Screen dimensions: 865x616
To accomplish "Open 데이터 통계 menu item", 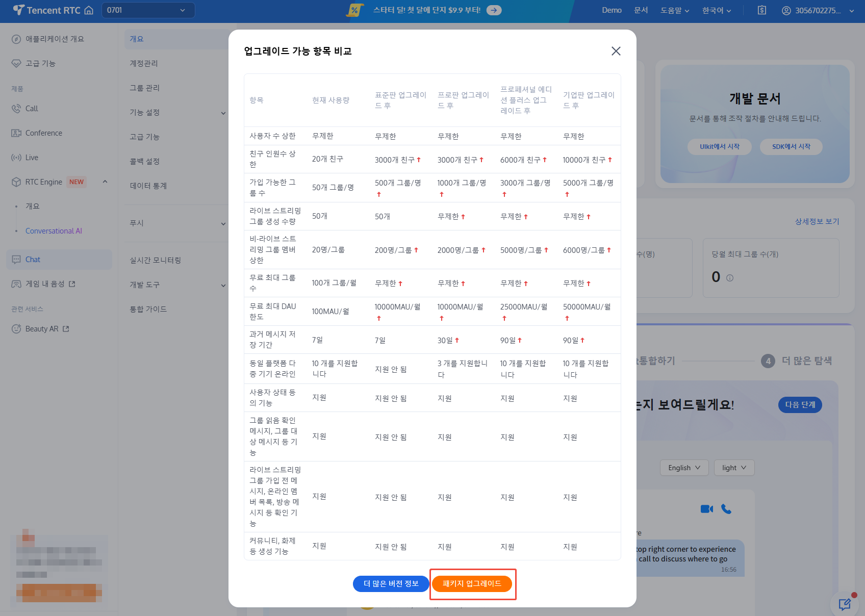I will tap(148, 186).
